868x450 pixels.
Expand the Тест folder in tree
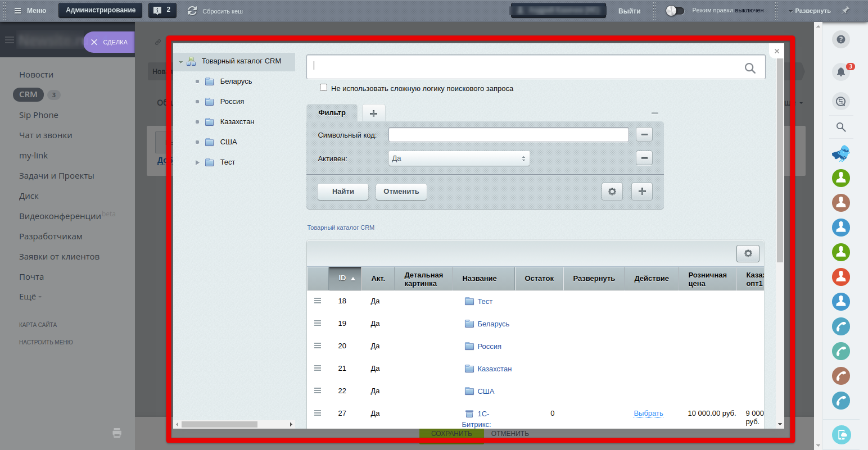(197, 162)
